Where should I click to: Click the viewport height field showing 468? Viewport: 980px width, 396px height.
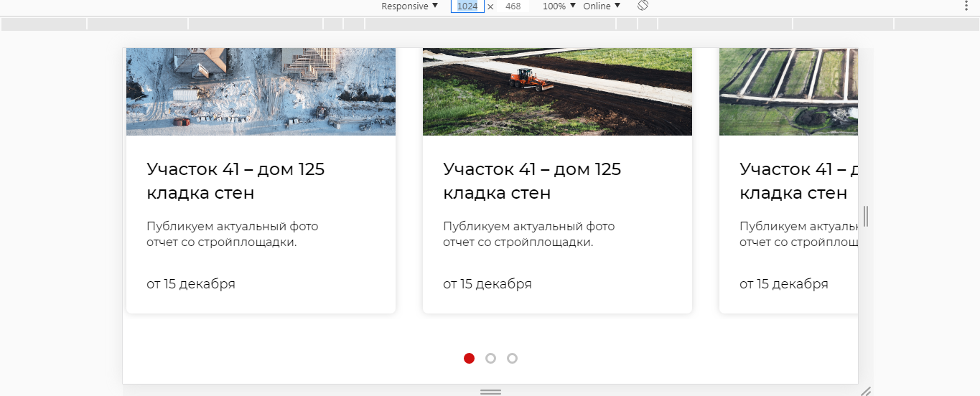513,6
